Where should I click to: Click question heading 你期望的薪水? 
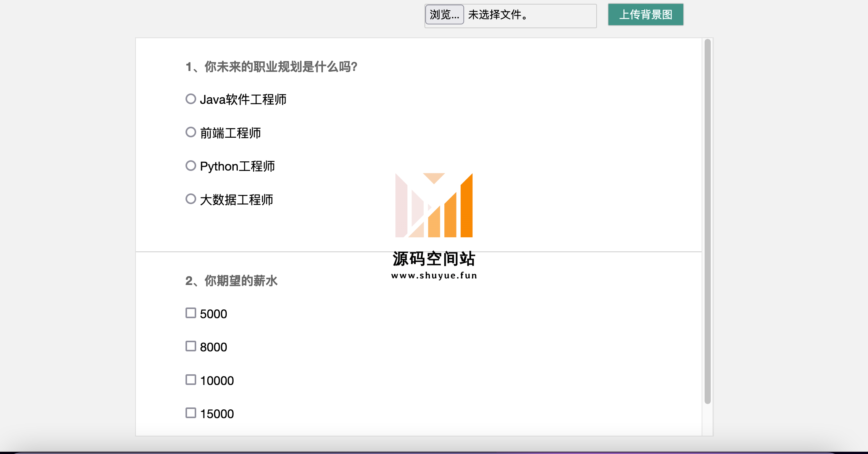pyautogui.click(x=241, y=281)
